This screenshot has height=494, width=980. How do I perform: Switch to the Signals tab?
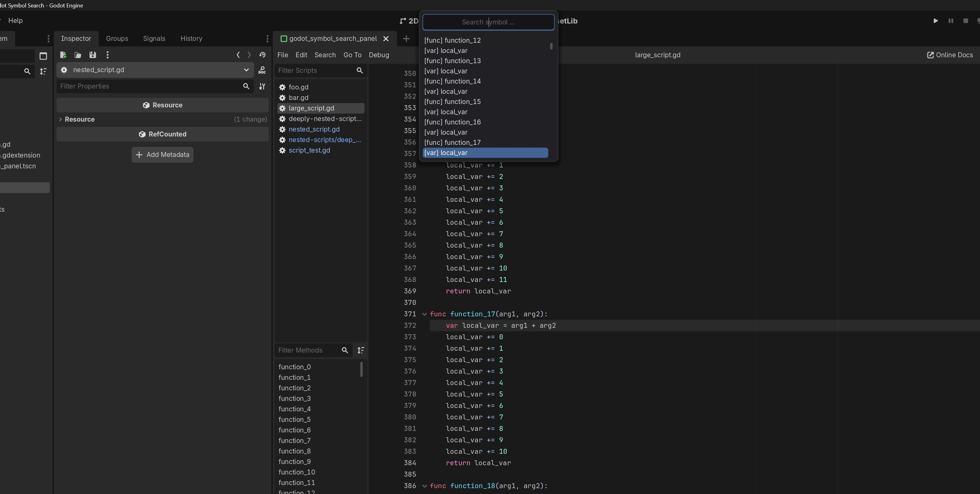click(x=154, y=38)
